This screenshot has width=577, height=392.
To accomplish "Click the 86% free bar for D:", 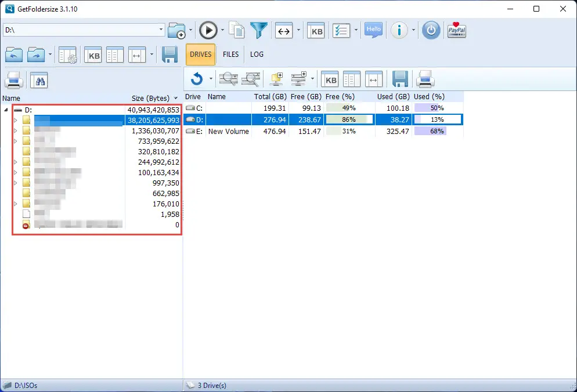I will [349, 119].
